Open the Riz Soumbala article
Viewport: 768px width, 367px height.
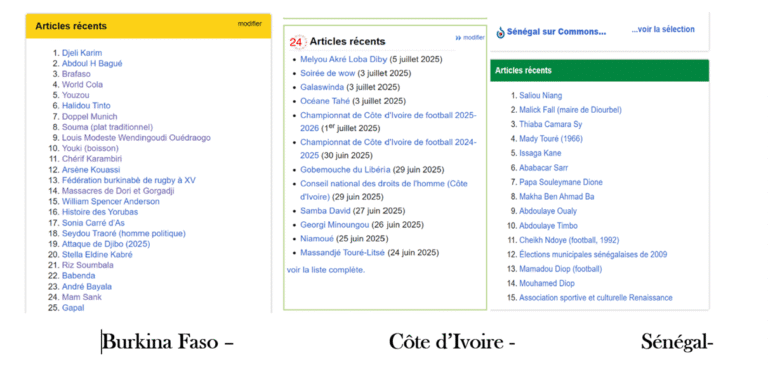point(88,265)
